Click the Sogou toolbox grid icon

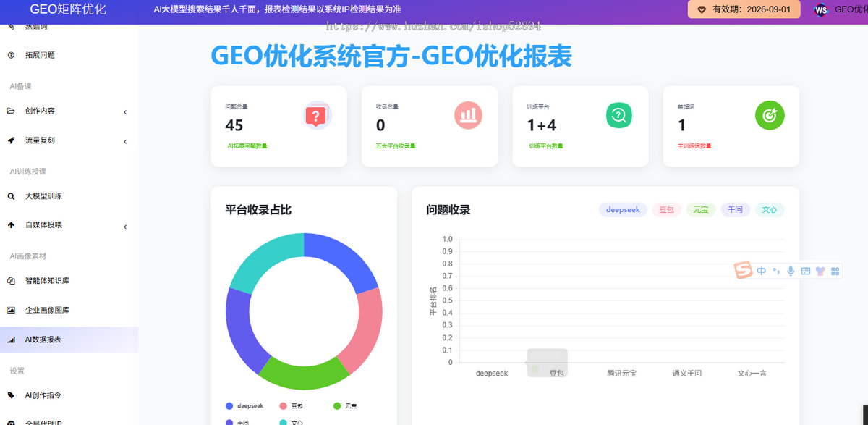(x=835, y=271)
